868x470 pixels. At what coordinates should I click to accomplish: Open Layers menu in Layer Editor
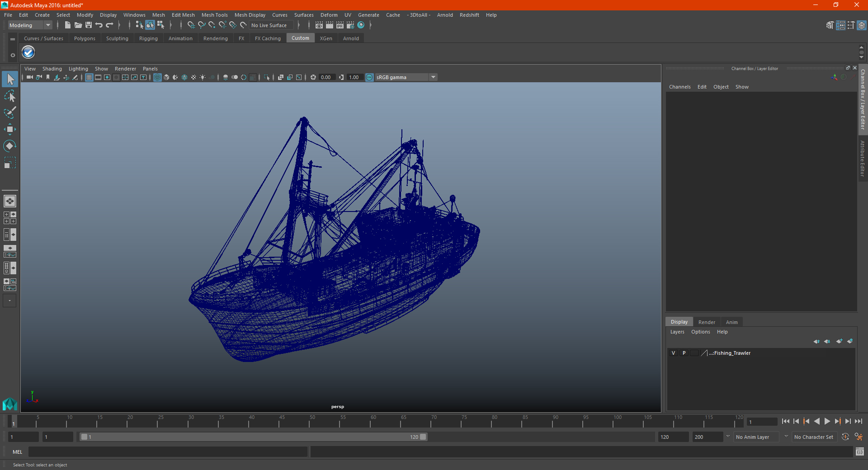(x=677, y=332)
